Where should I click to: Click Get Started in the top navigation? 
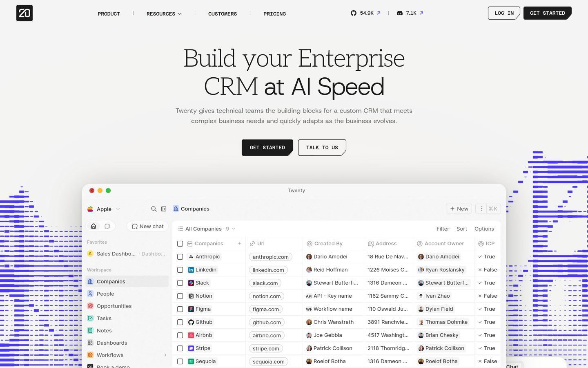pos(548,13)
